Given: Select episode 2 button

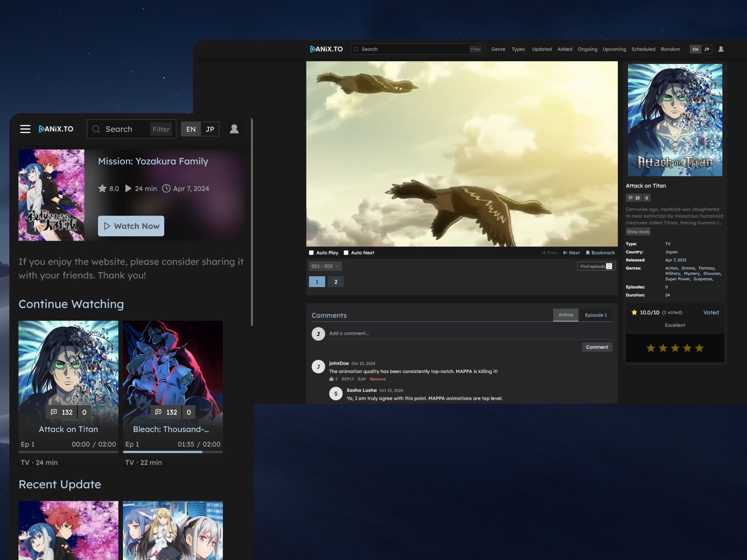Looking at the screenshot, I should tap(336, 282).
